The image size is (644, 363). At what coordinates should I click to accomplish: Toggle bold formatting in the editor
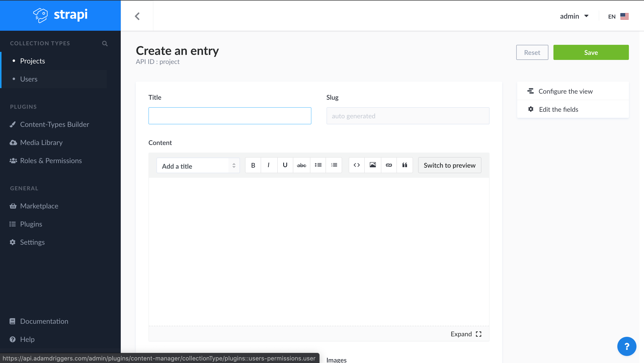point(253,165)
